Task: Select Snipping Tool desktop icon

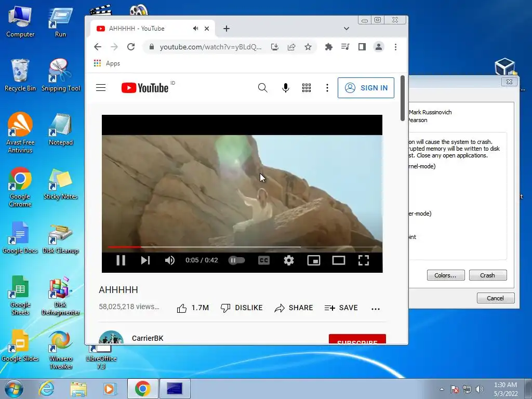Action: (x=61, y=75)
